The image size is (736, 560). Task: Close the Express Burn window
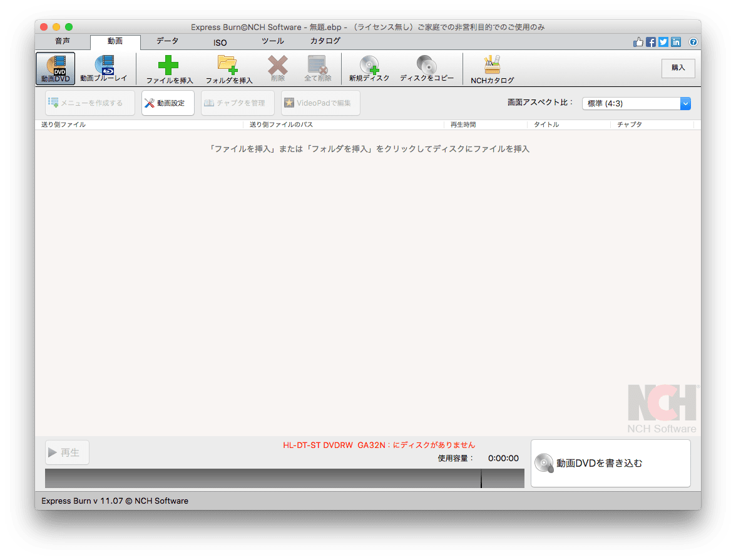coord(44,27)
